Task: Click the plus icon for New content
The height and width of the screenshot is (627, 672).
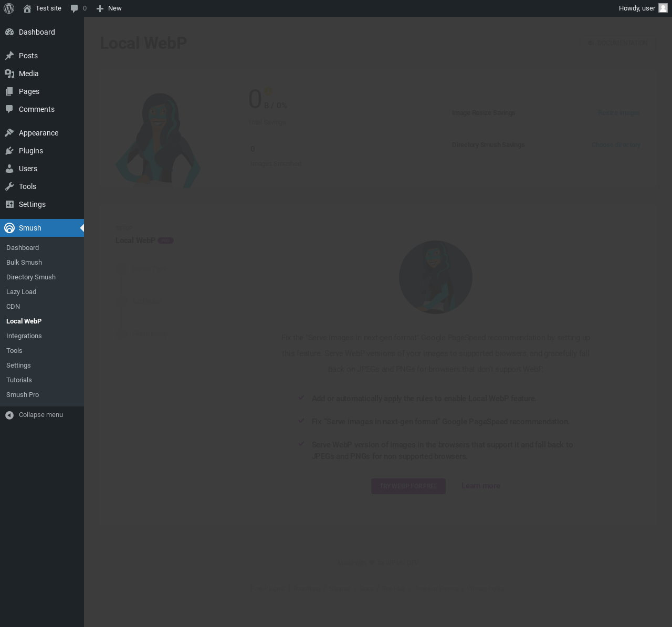Action: coord(100,8)
